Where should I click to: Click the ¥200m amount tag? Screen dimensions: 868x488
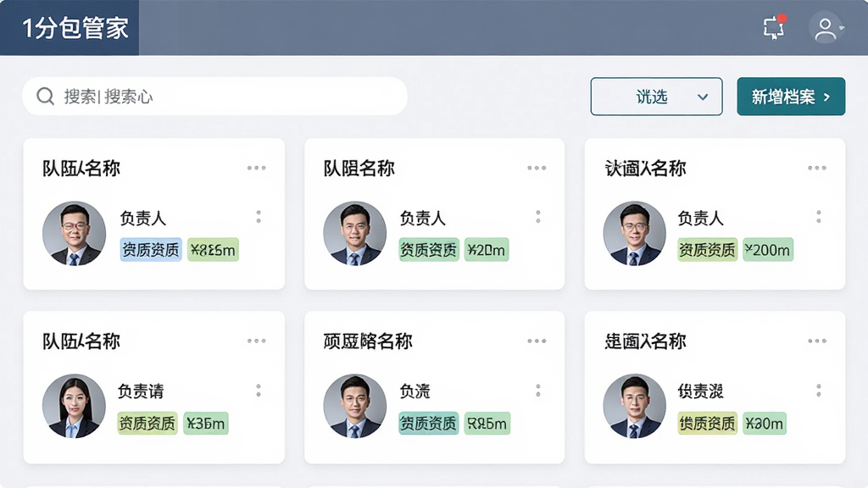(767, 250)
